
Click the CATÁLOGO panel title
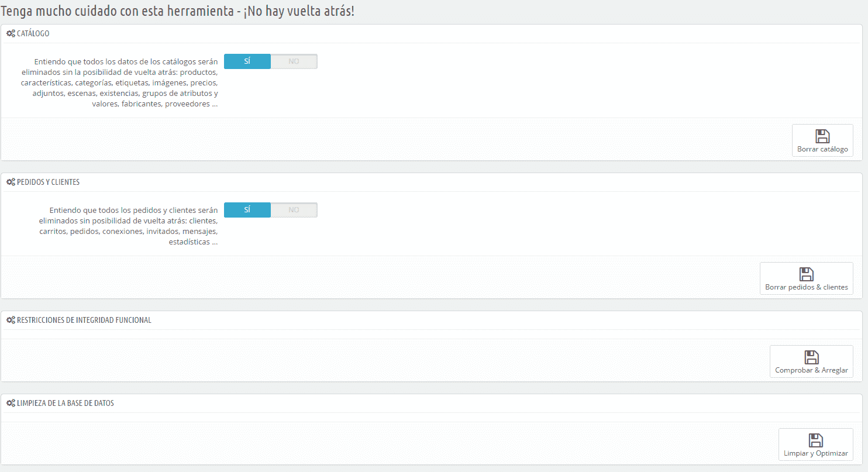coord(33,34)
